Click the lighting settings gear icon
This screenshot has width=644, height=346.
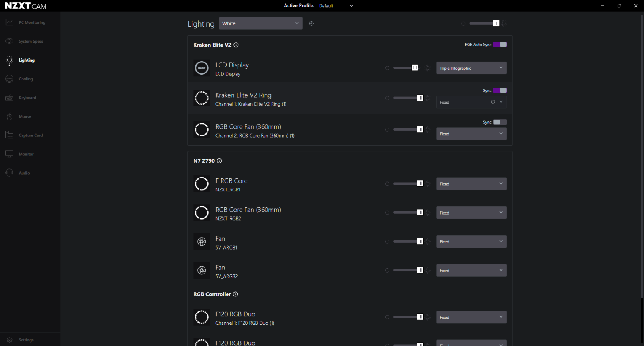311,23
